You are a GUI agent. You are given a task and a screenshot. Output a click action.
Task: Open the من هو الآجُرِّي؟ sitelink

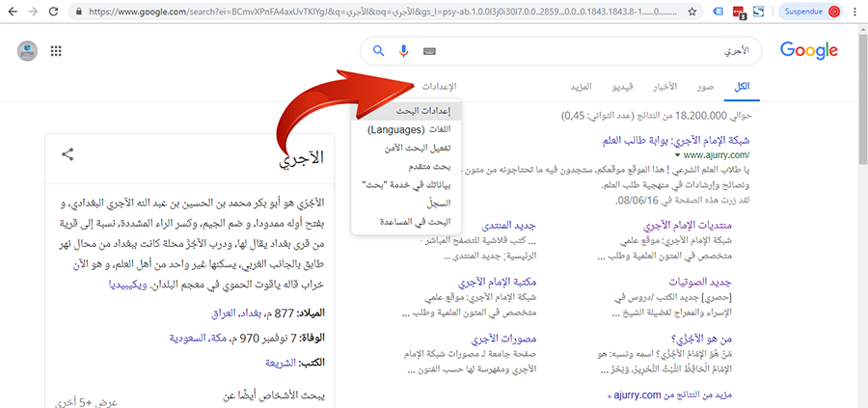pyautogui.click(x=701, y=339)
